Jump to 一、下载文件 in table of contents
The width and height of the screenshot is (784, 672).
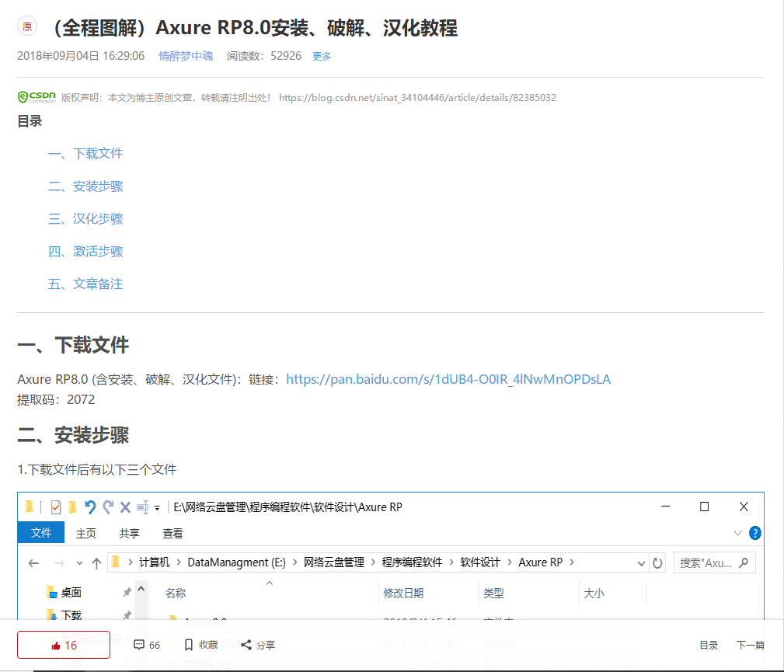point(85,154)
